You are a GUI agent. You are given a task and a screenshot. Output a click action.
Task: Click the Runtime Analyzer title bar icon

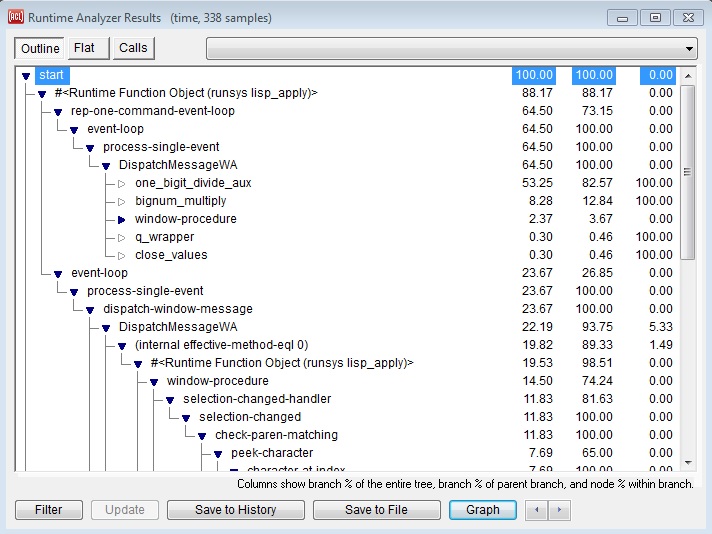coord(15,17)
